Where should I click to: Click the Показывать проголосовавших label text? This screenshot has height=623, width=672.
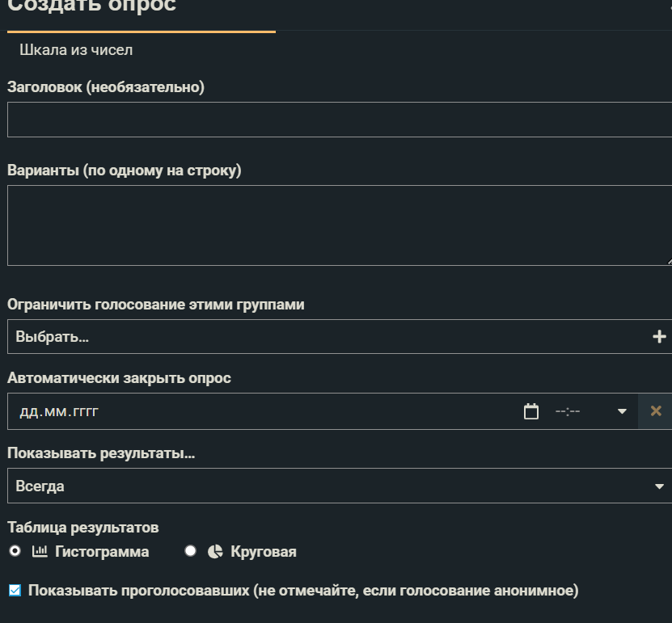pyautogui.click(x=303, y=591)
